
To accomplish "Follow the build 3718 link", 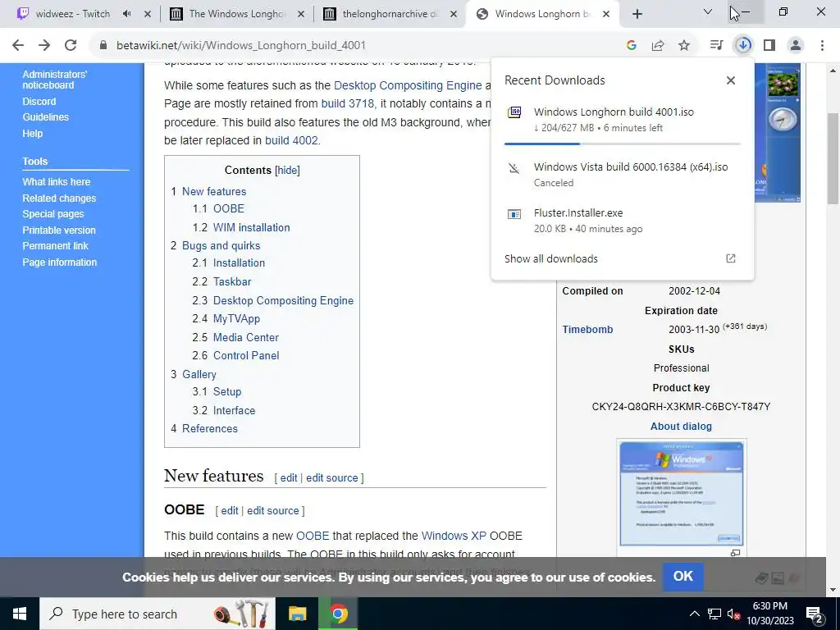I will [347, 103].
